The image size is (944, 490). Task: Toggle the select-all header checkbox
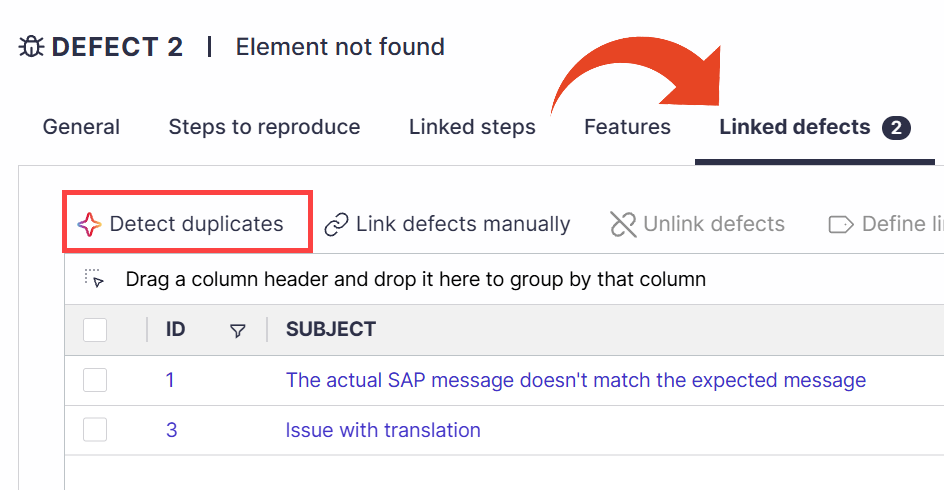pyautogui.click(x=95, y=330)
